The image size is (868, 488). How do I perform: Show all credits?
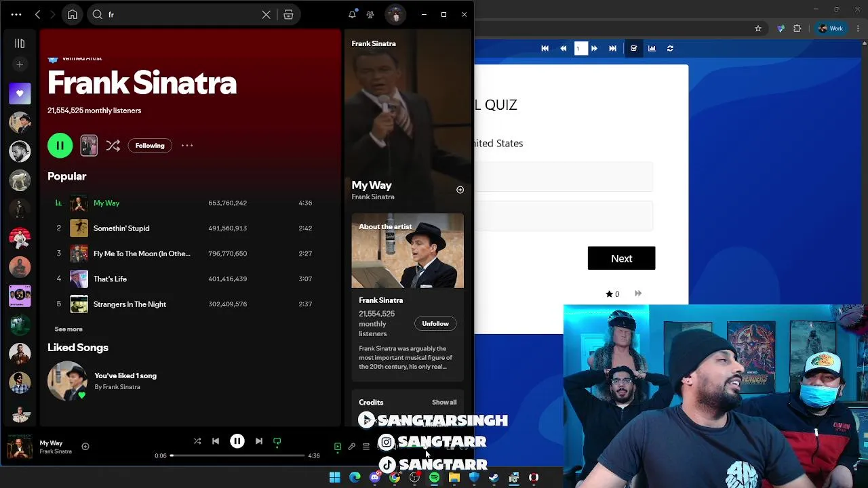[444, 402]
